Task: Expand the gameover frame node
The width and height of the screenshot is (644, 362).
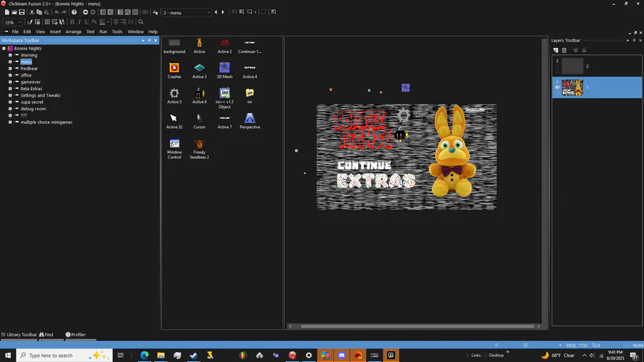Action: (x=10, y=82)
